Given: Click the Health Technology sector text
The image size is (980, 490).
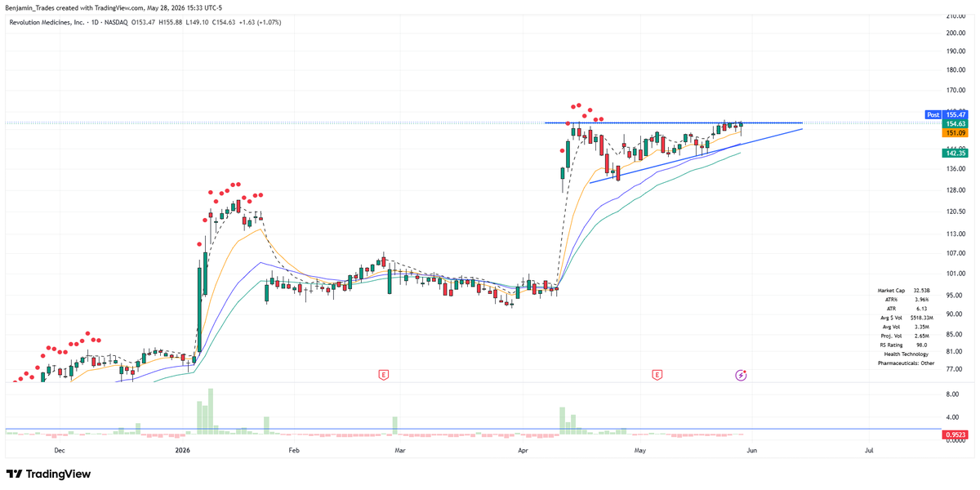Looking at the screenshot, I should coord(906,354).
